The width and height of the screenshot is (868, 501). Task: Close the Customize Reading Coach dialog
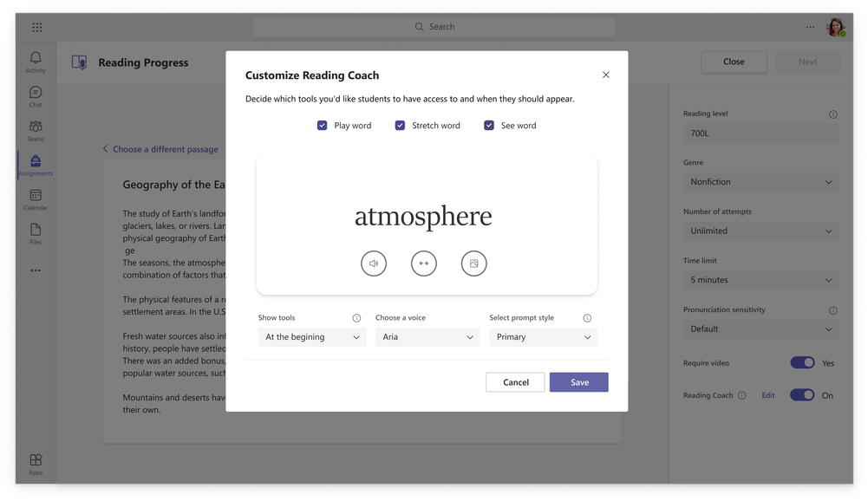click(605, 75)
